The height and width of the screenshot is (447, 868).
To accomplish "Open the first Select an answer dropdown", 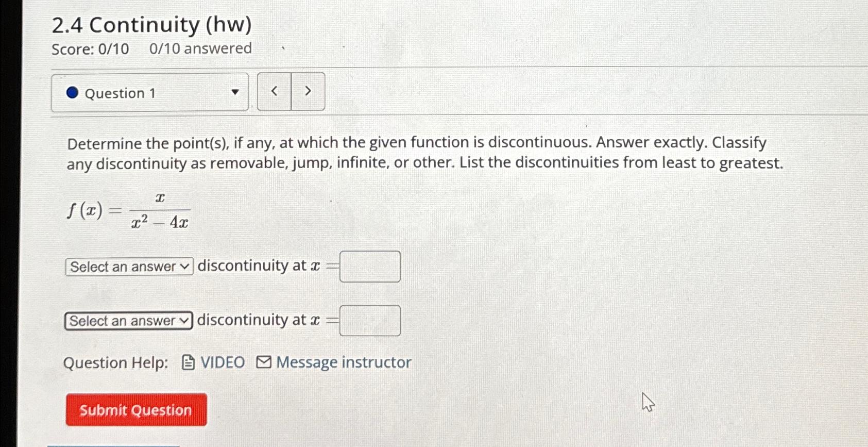I will pos(128,266).
